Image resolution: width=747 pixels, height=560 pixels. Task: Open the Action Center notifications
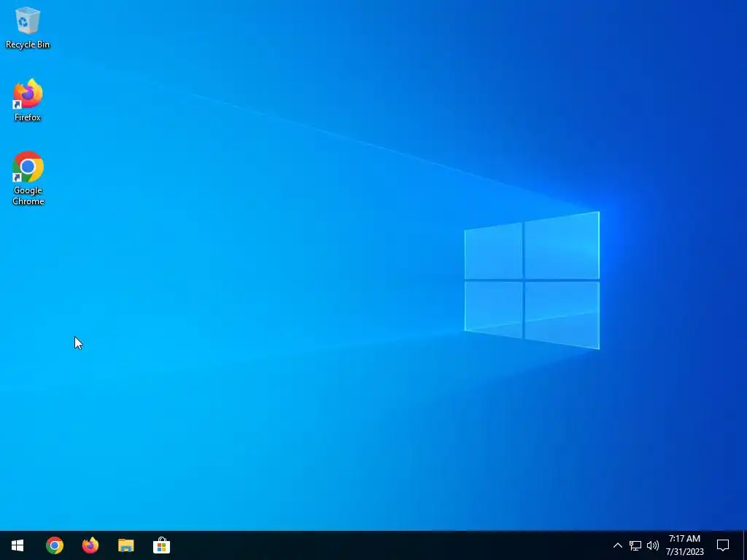coord(723,545)
